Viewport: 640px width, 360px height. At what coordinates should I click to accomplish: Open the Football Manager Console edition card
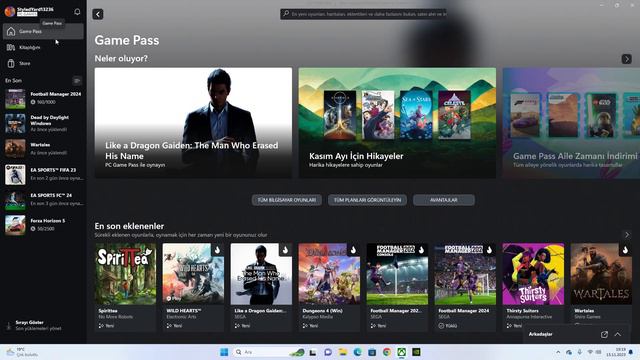(x=397, y=287)
